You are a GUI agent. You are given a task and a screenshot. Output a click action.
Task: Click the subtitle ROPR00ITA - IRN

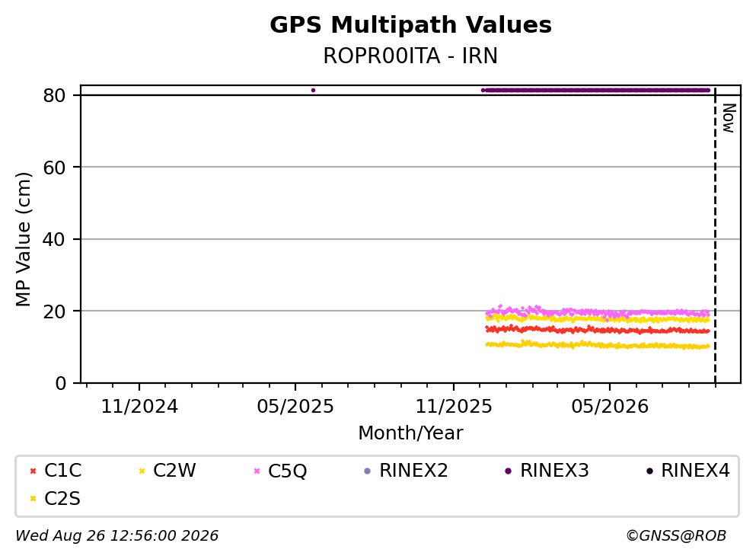pos(410,56)
